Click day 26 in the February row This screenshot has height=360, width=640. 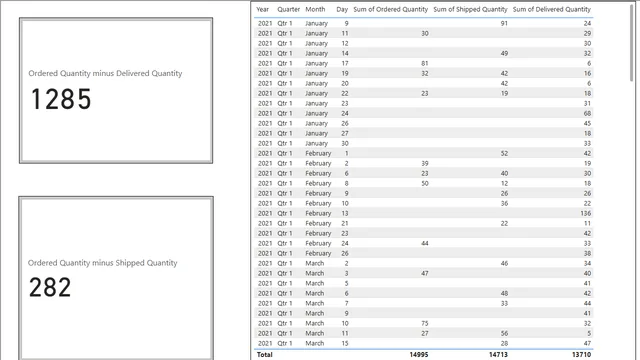(x=345, y=253)
